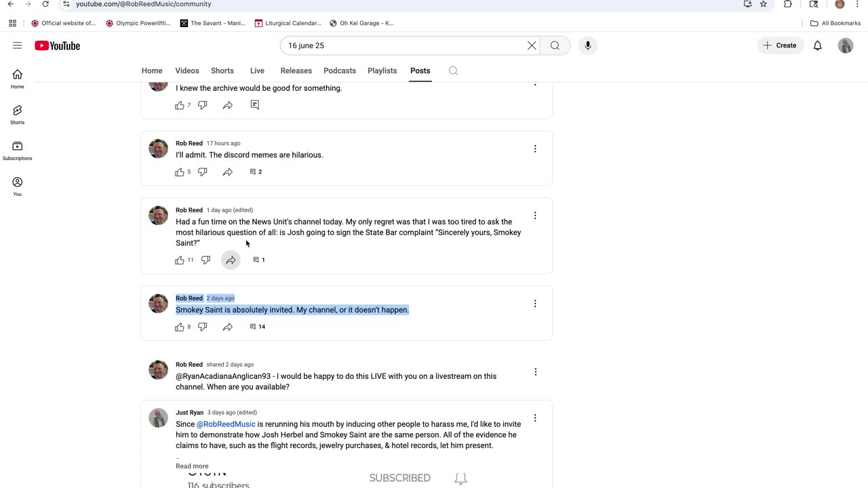Open the 14 comments on Smokey Saint post

[258, 327]
